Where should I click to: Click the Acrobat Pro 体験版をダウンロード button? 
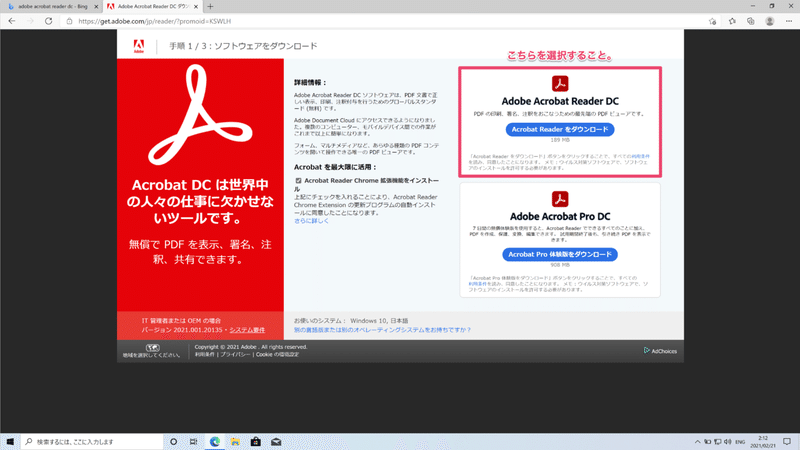pos(560,254)
